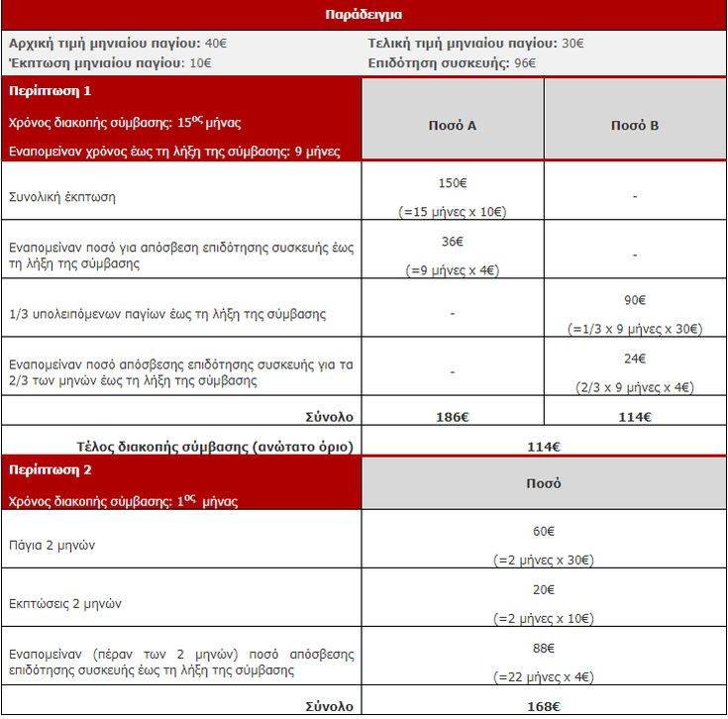The height and width of the screenshot is (719, 728).
Task: Click the Παράδειγμα table header
Action: [363, 15]
